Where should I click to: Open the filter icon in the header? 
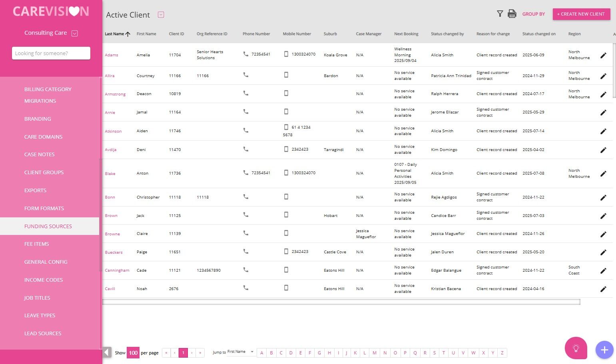coord(500,14)
